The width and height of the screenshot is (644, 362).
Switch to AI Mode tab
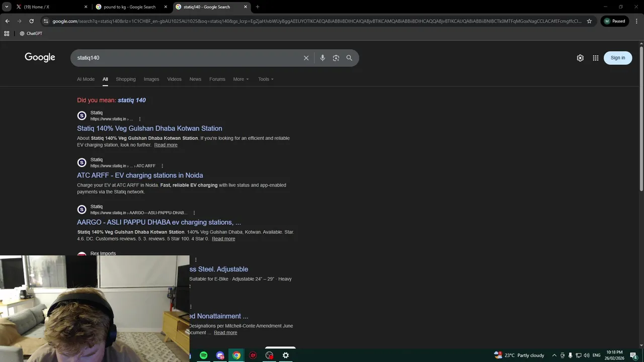point(86,79)
